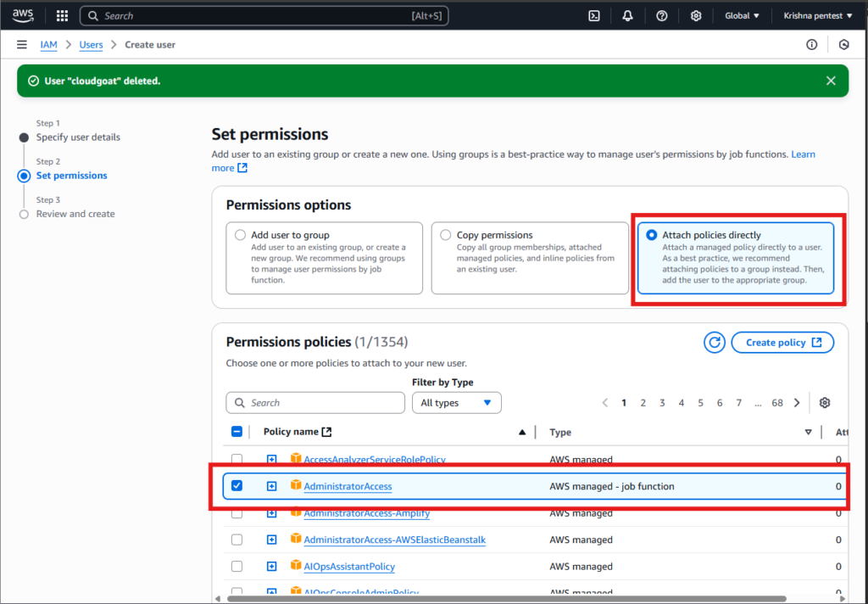The image size is (868, 604).
Task: Expand the AdministratorAccess policy details
Action: [271, 486]
